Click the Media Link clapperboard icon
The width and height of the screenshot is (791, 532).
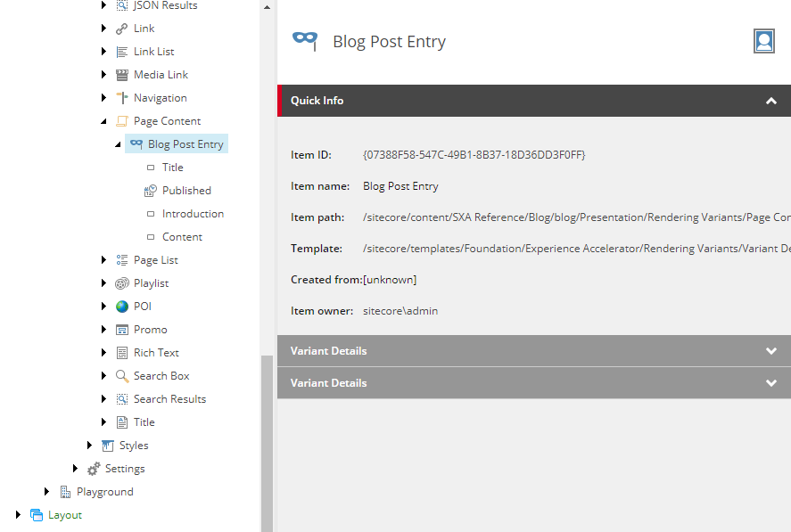pyautogui.click(x=121, y=75)
